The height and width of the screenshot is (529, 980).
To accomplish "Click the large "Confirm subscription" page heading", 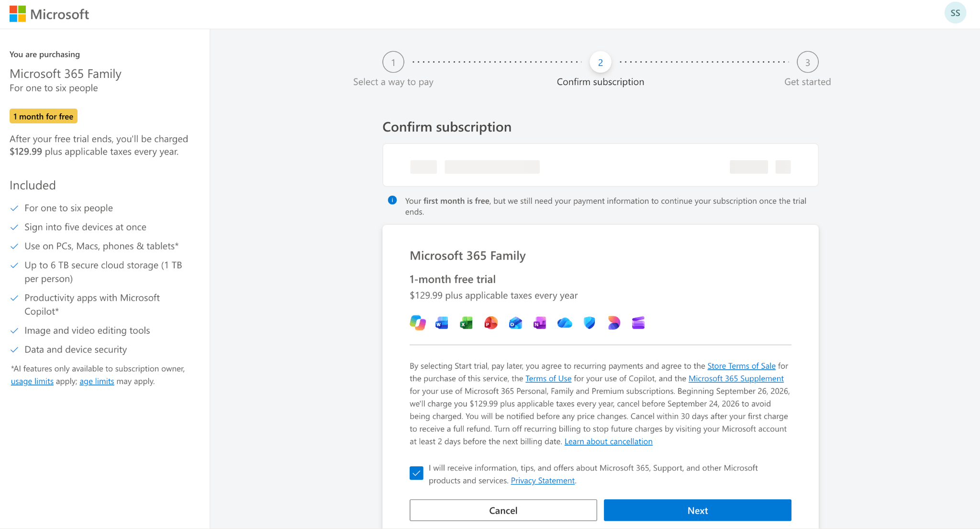I will (447, 127).
